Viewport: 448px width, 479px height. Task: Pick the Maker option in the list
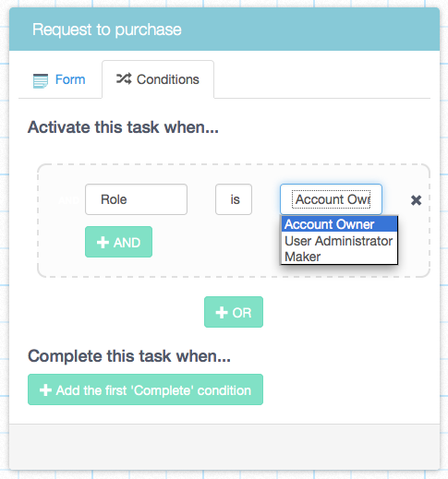pyautogui.click(x=339, y=257)
